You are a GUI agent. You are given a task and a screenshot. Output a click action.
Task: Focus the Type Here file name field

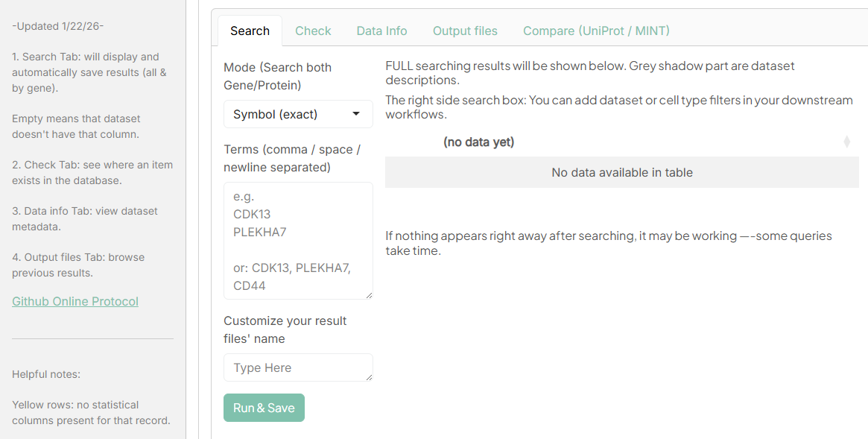tap(298, 367)
